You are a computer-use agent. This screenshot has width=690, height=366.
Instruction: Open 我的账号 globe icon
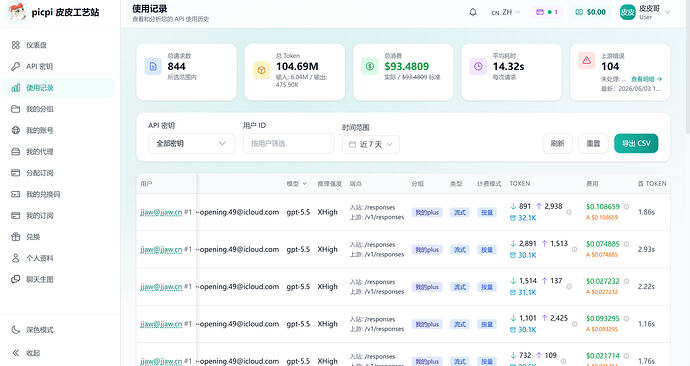[16, 130]
